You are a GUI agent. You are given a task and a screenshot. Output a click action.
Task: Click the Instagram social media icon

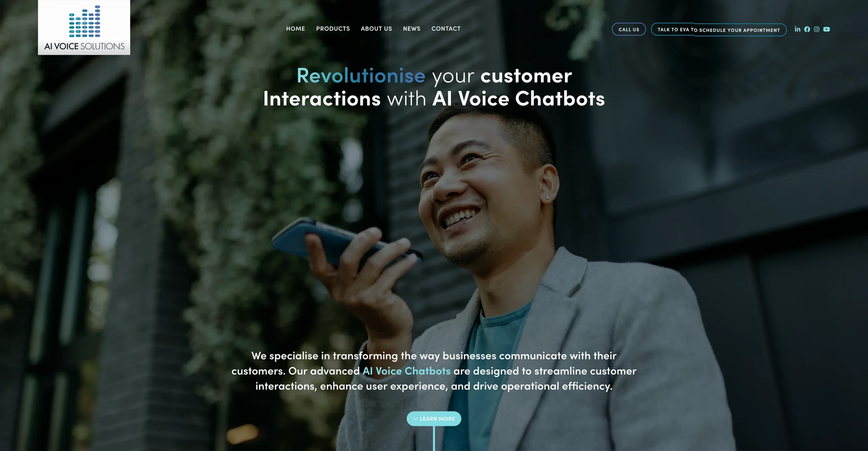click(x=816, y=29)
